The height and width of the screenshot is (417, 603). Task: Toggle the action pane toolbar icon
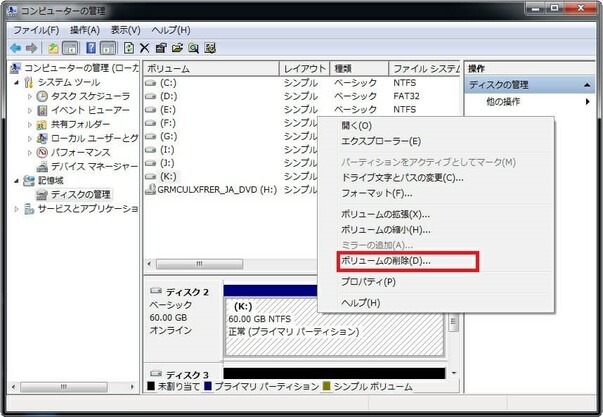(108, 48)
